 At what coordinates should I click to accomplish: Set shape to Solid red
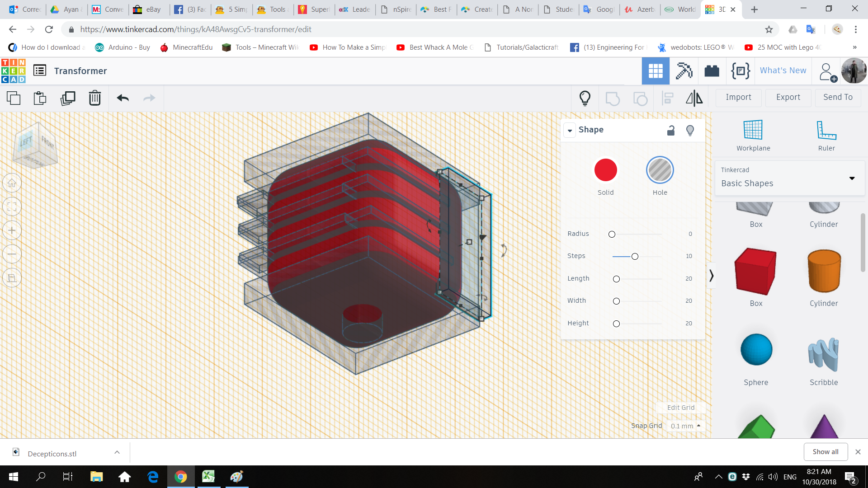point(605,170)
